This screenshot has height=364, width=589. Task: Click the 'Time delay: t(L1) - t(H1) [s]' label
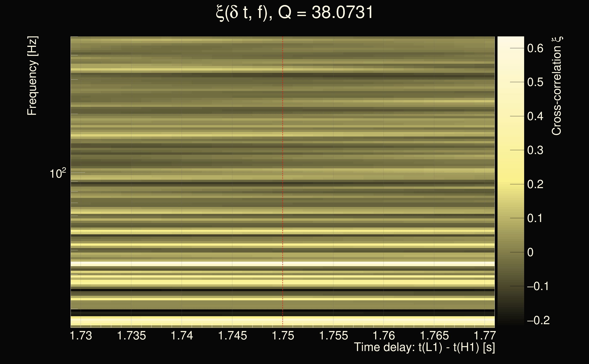424,347
